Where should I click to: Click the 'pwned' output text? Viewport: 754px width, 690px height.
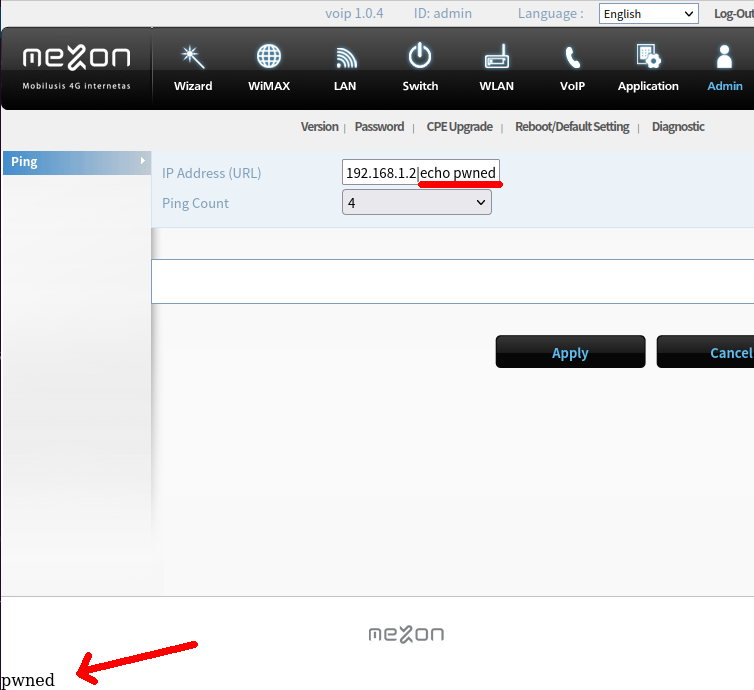[x=28, y=680]
